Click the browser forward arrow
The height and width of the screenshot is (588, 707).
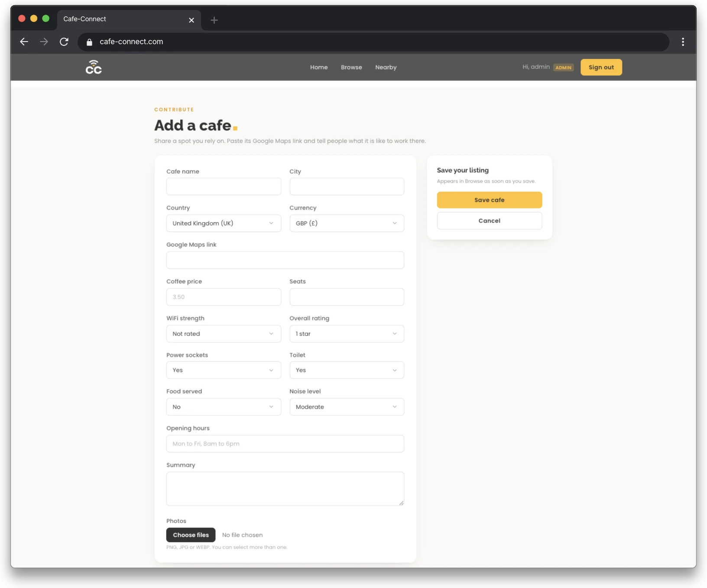click(x=44, y=42)
